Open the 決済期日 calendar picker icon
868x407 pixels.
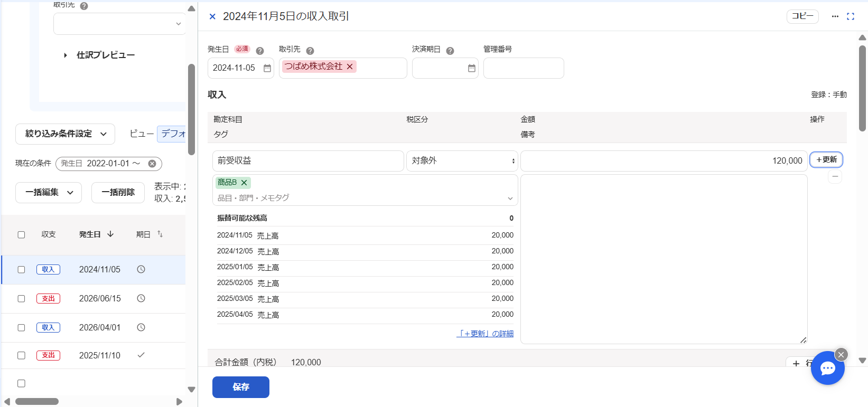point(472,68)
